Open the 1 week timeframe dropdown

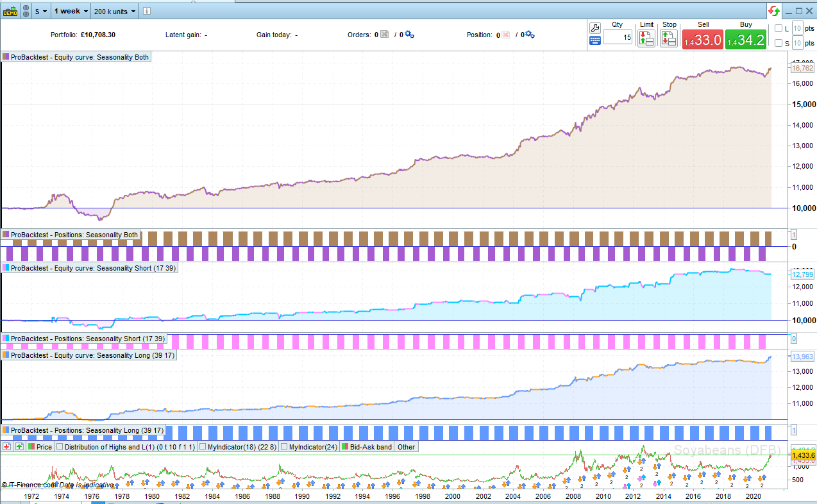tap(71, 11)
